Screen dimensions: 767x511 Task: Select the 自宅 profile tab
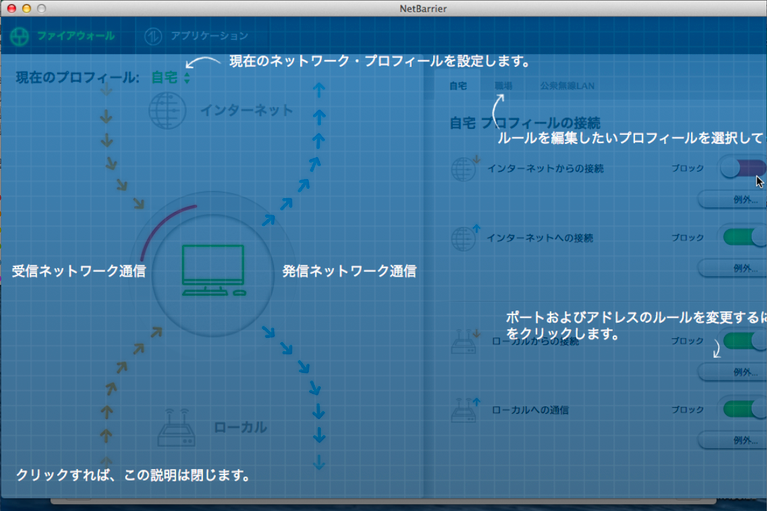[x=458, y=86]
